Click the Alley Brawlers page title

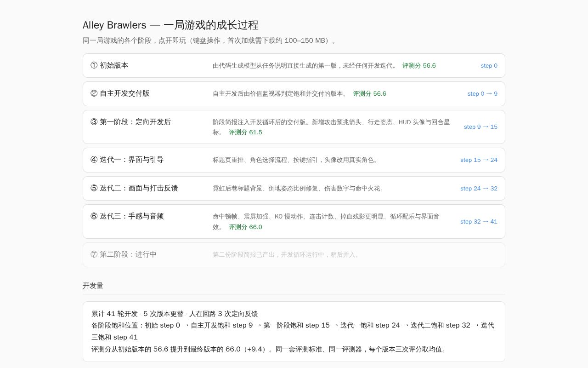pyautogui.click(x=170, y=25)
